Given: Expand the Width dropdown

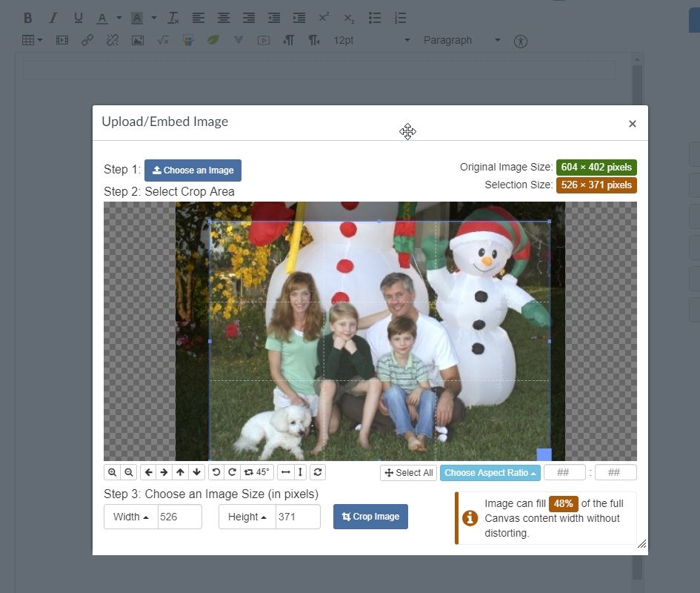Looking at the screenshot, I should pos(130,517).
